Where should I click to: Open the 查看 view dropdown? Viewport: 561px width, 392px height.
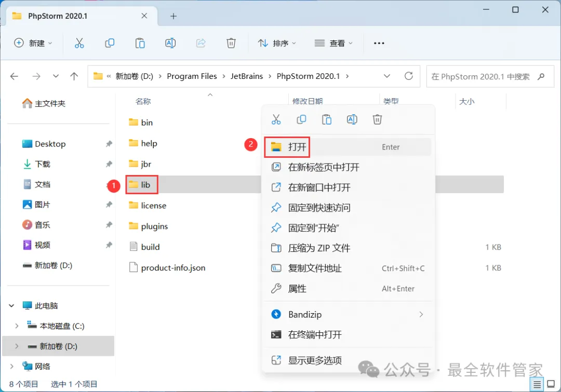(333, 43)
